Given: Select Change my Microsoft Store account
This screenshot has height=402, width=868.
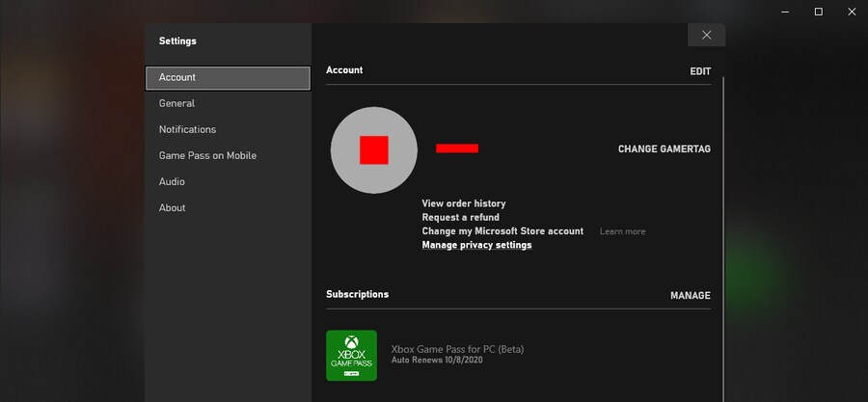Looking at the screenshot, I should [x=502, y=231].
